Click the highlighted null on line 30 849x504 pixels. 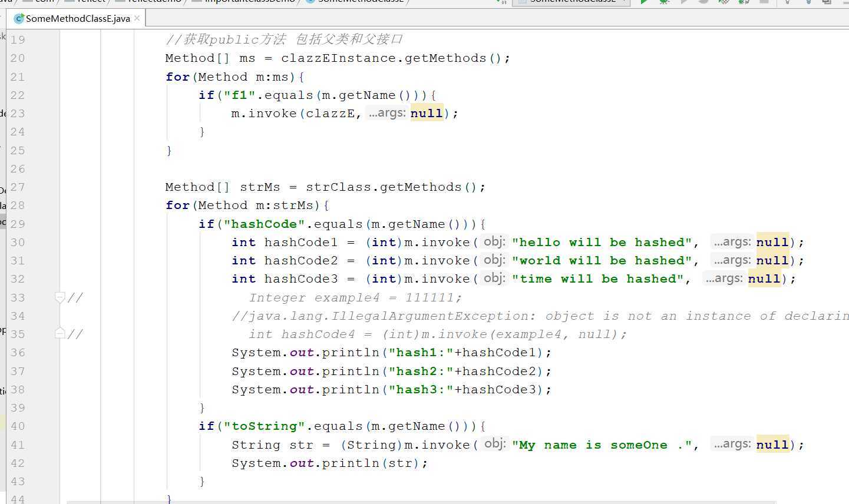pyautogui.click(x=772, y=242)
